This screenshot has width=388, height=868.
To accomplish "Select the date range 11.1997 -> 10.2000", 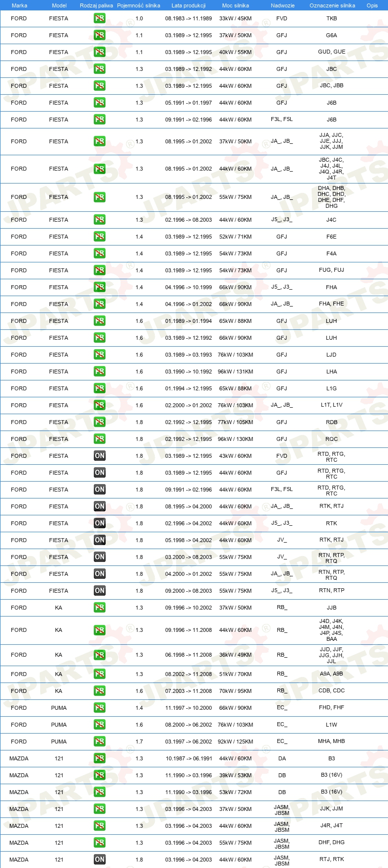I will point(189,708).
